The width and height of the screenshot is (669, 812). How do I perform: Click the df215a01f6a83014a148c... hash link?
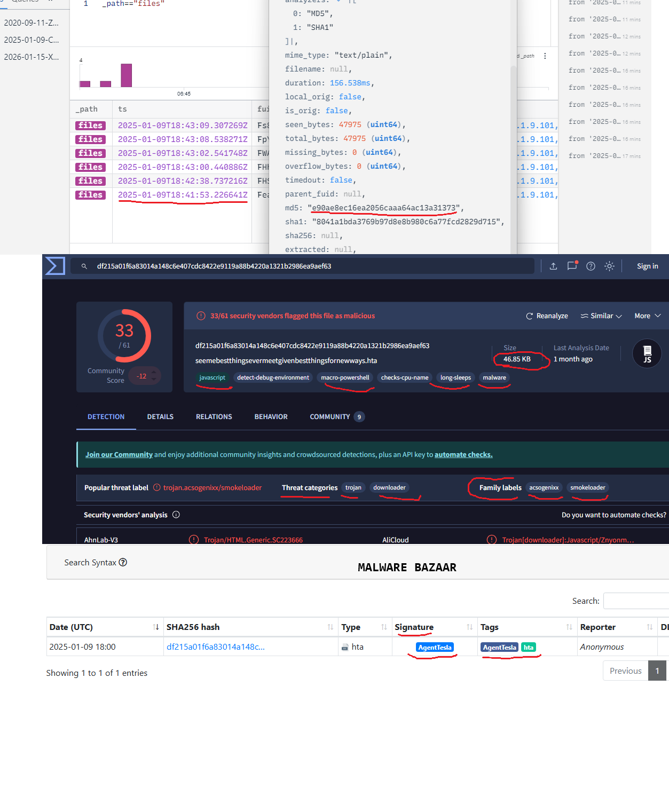pos(216,647)
